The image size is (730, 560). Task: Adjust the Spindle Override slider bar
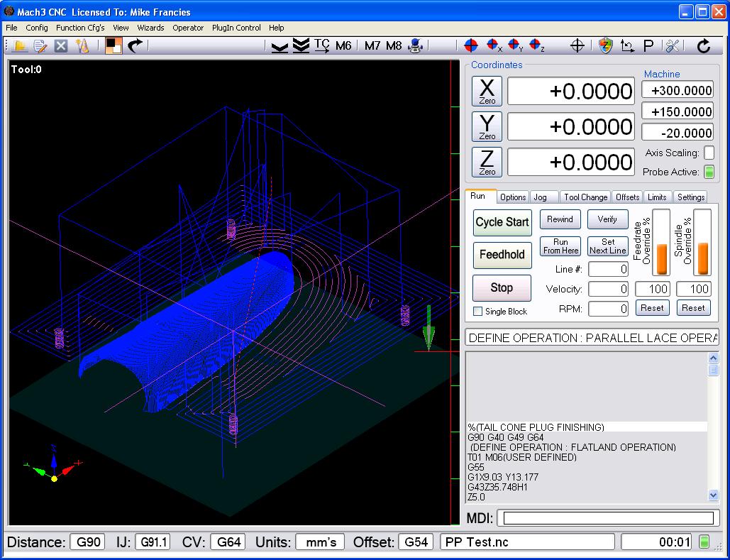point(702,243)
